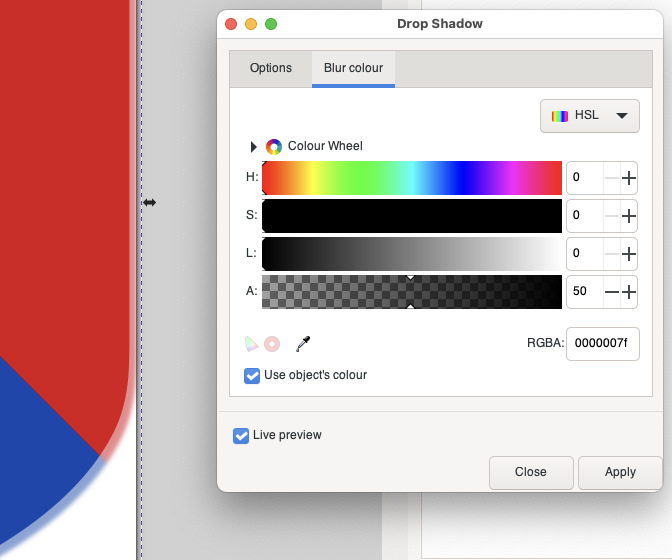Click the Apply button
This screenshot has height=560, width=672.
point(620,472)
